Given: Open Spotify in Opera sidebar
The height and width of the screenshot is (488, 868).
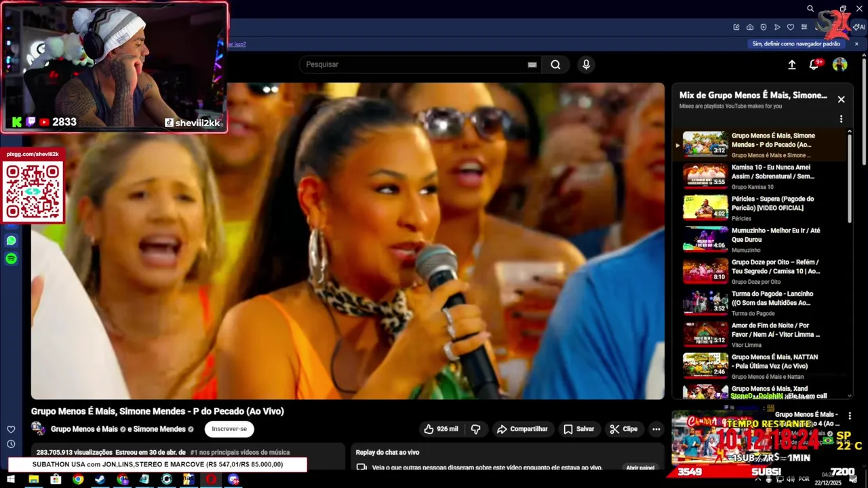Looking at the screenshot, I should [11, 258].
